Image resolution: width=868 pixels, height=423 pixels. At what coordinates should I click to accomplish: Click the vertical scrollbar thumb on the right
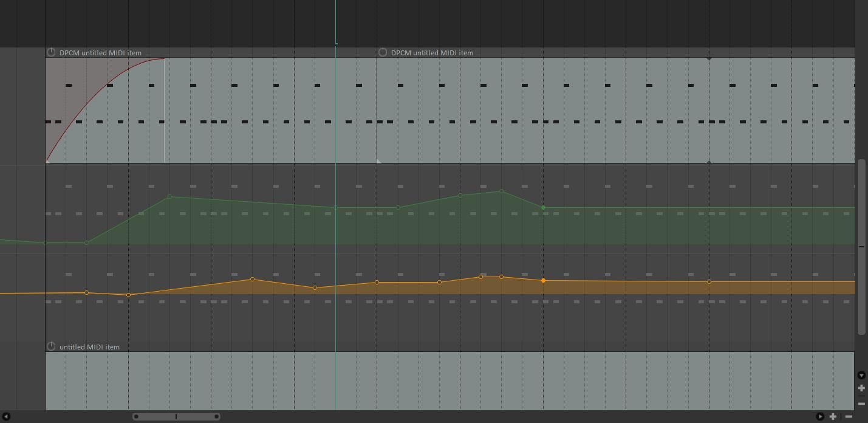(861, 246)
